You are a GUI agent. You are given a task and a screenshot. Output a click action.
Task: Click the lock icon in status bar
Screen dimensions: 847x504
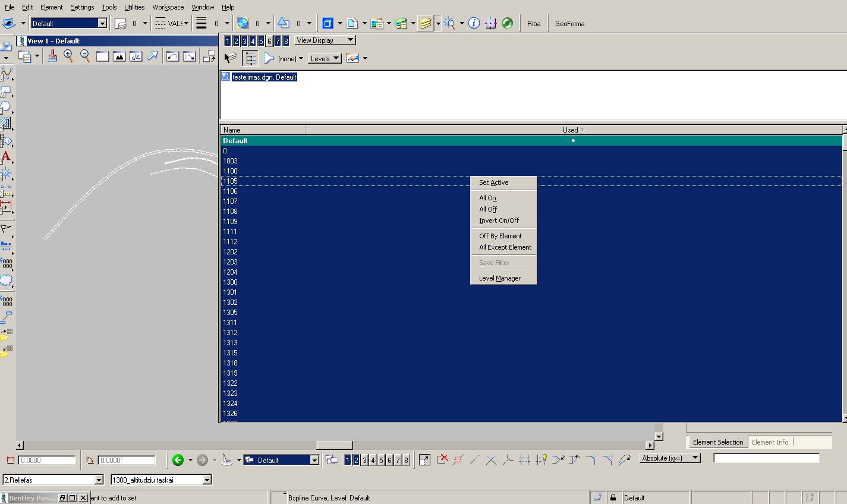click(613, 497)
